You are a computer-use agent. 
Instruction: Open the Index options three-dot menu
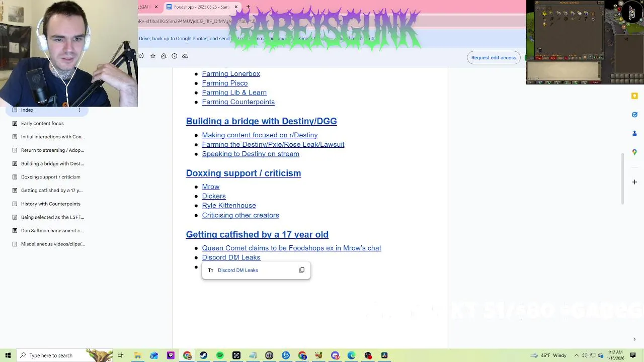click(x=79, y=110)
